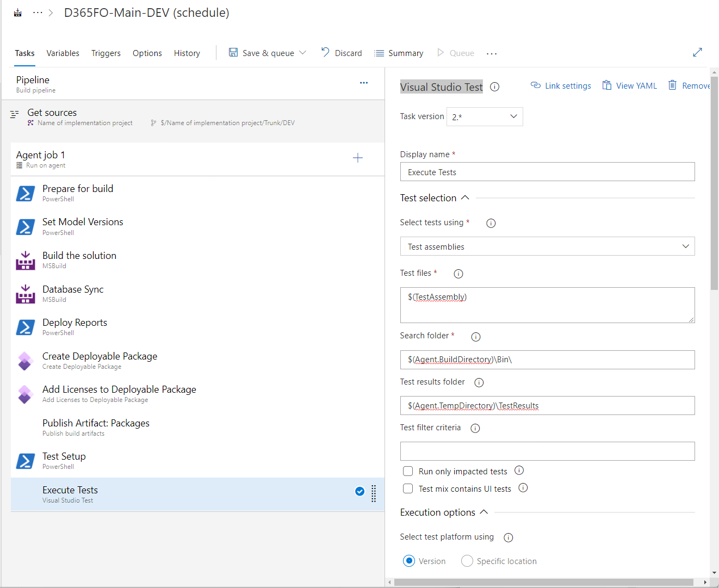719x588 pixels.
Task: Click the info icon next to Test files
Action: coord(458,274)
